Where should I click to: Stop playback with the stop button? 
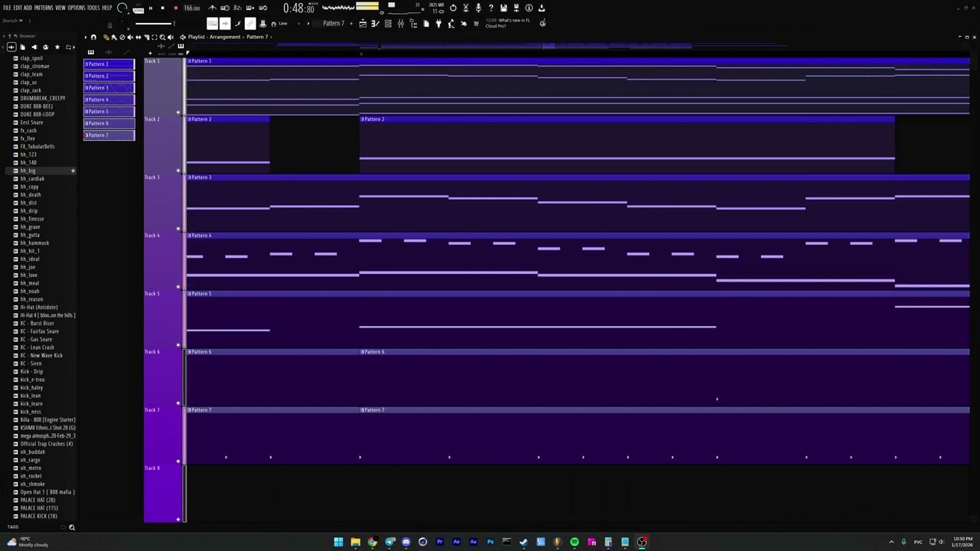click(162, 8)
